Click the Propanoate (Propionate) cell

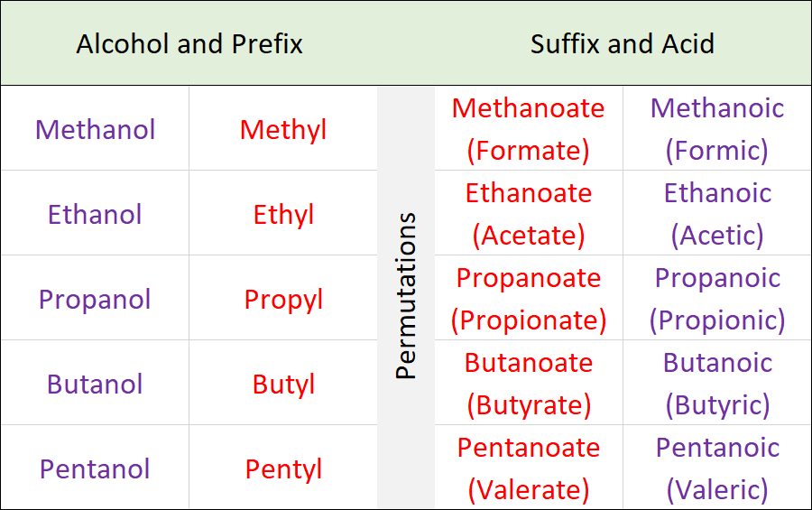click(x=529, y=298)
